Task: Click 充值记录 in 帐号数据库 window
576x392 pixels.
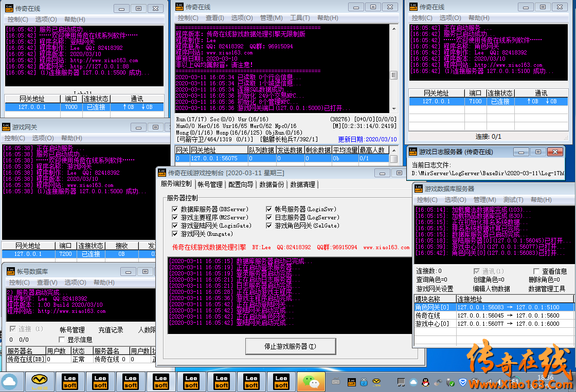Action: [111, 330]
